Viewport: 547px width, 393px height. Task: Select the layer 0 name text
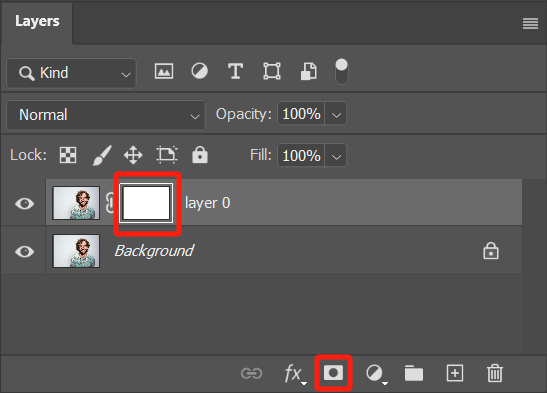click(208, 203)
